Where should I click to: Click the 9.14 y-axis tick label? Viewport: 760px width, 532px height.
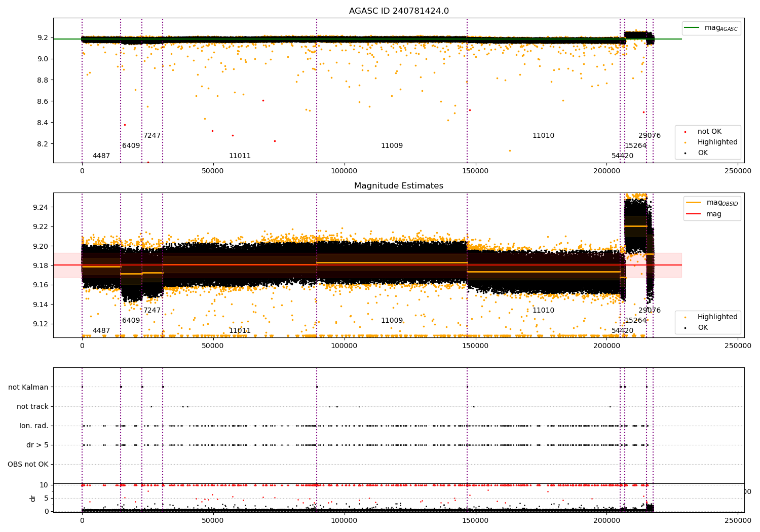[x=41, y=305]
